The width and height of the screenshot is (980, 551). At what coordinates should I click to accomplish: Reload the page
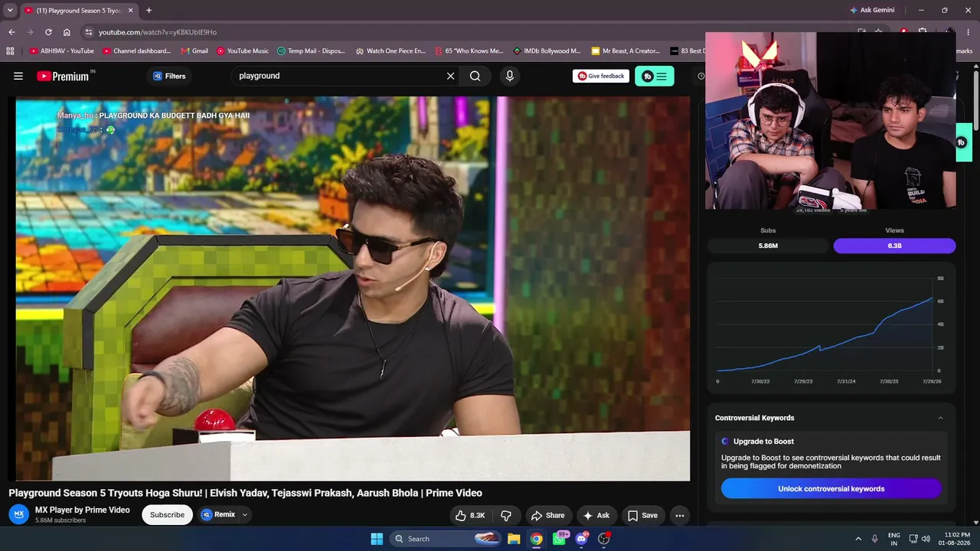click(48, 32)
